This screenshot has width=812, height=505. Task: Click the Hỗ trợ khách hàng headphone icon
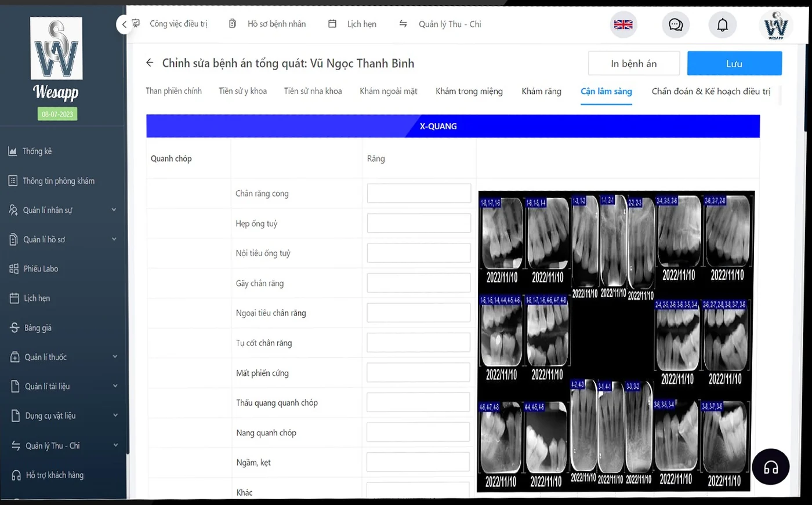17,475
